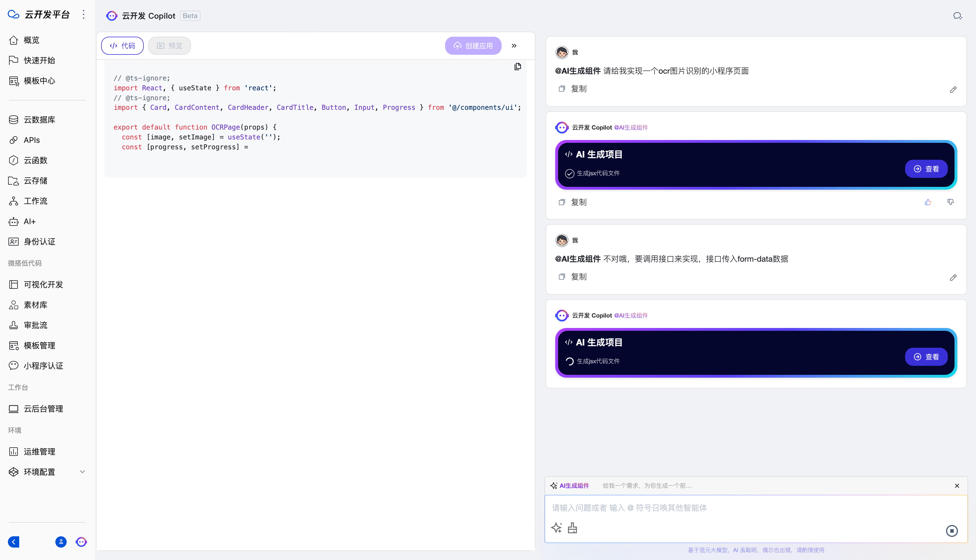Open the user account icon at bottom

[61, 542]
